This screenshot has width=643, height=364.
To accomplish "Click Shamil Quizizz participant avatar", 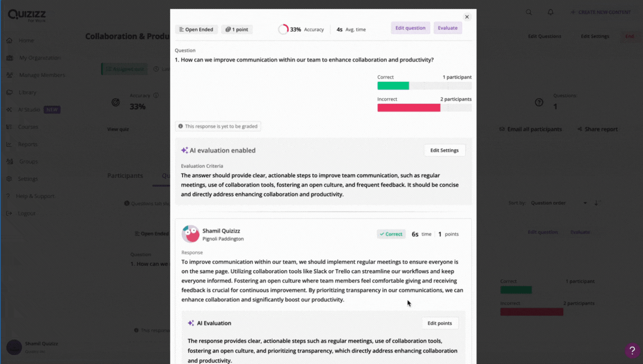I will coord(190,234).
